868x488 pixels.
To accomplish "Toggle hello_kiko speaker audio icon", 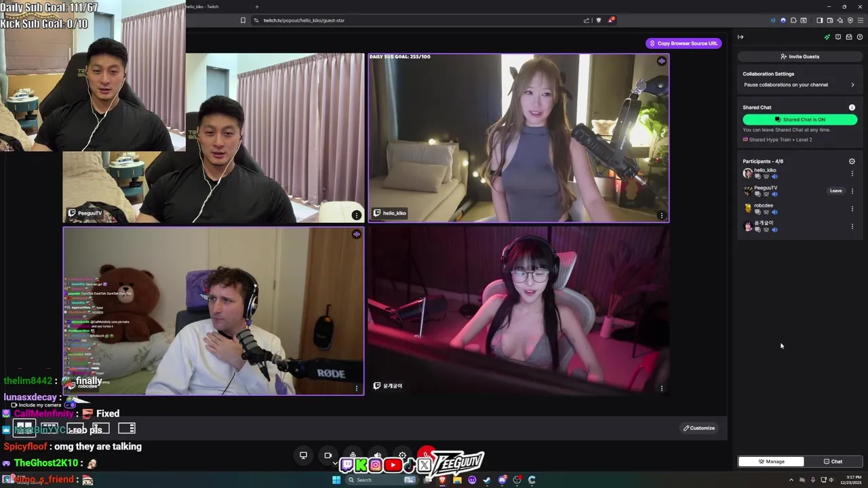I will [774, 177].
